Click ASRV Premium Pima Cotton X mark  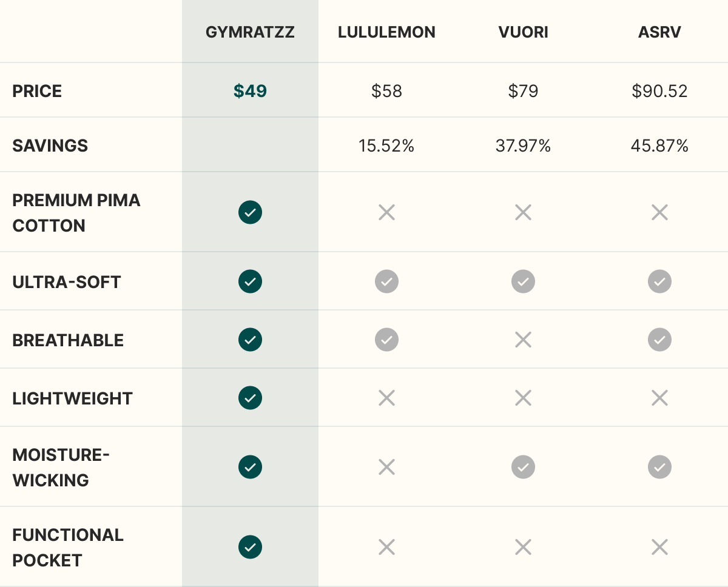(x=659, y=212)
